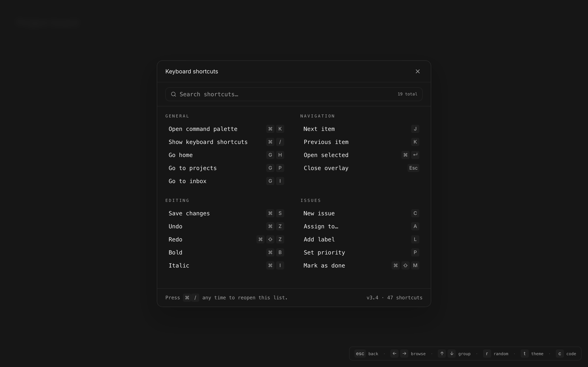The height and width of the screenshot is (367, 588).
Task: Click the command key icon in Save changes row
Action: 270,213
